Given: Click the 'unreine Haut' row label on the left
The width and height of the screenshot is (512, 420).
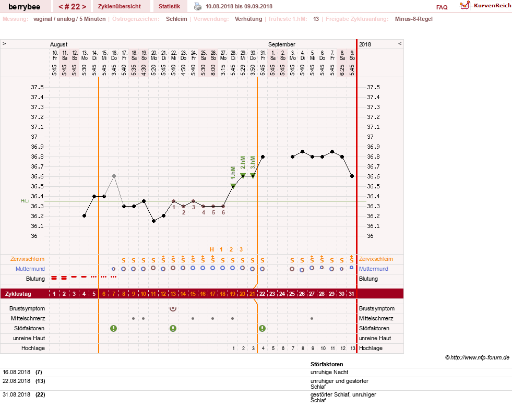Looking at the screenshot, I should [29, 338].
